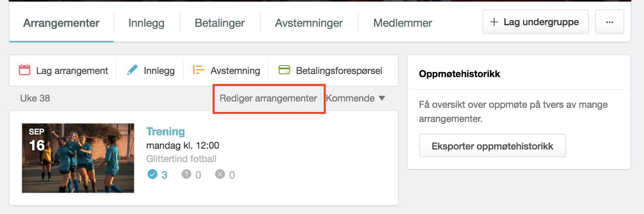Click Rediger arrangementer link
The image size is (644, 214).
coord(268,98)
